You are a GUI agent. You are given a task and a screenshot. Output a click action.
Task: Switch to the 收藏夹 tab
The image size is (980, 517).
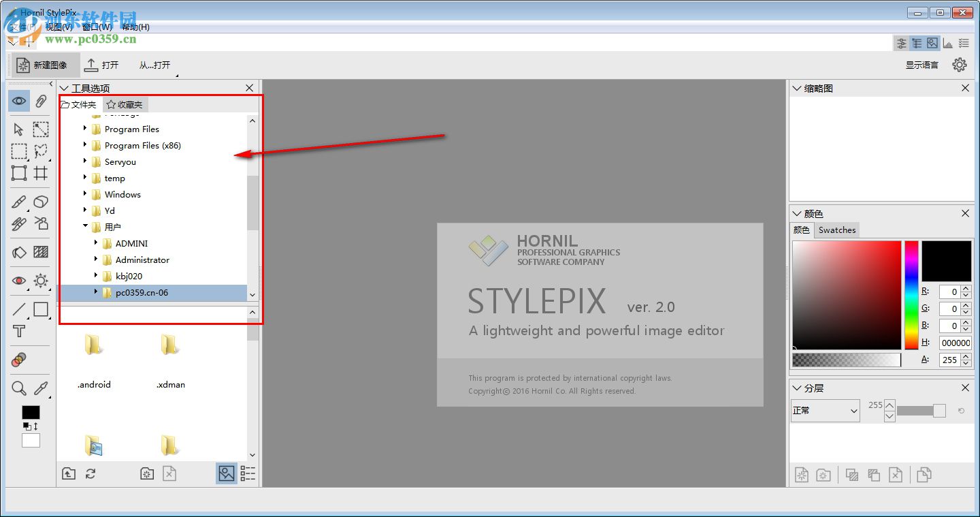click(125, 104)
